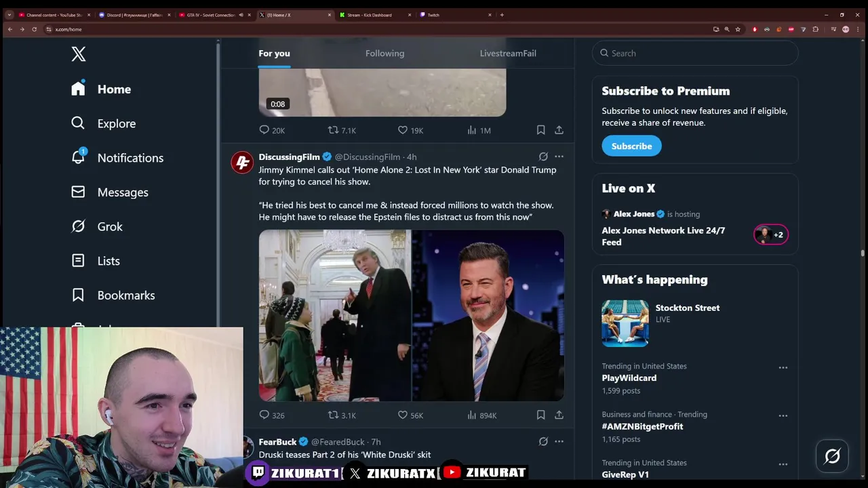The image size is (868, 488).
Task: Bookmark the DiscussingFilm post
Action: [540, 414]
